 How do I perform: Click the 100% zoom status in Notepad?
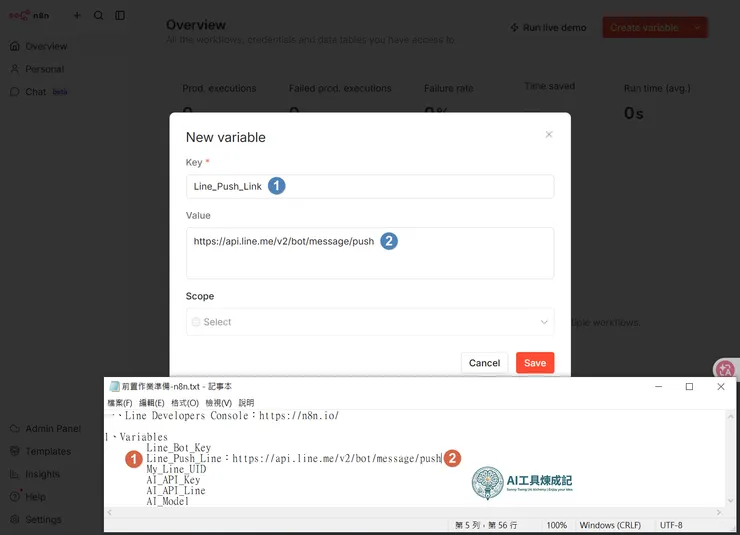(x=556, y=525)
